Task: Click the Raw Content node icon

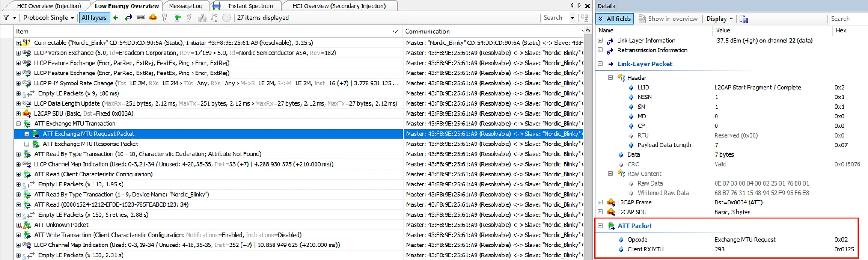Action: point(621,174)
